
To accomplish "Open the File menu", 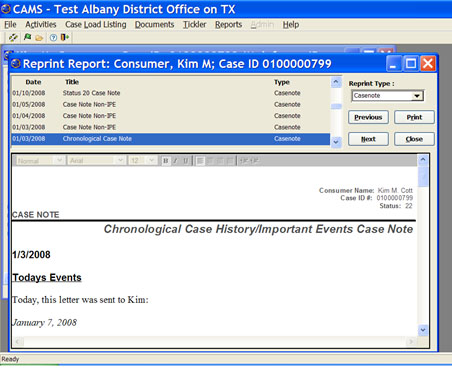I will (10, 25).
